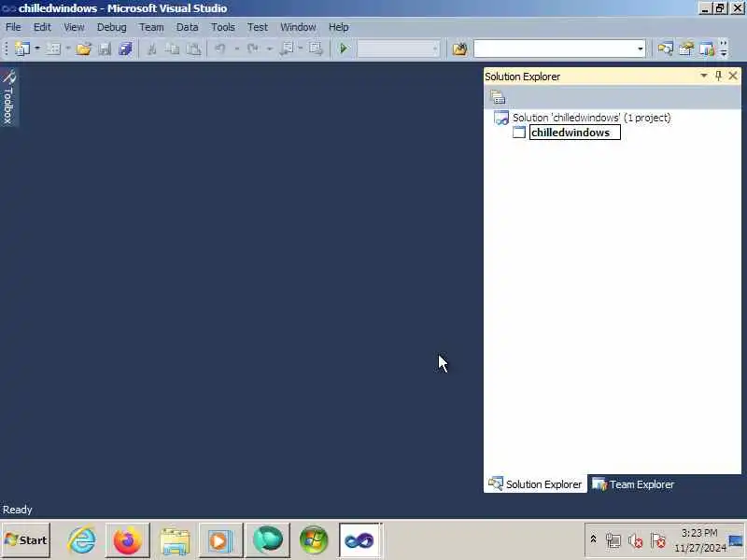This screenshot has width=747, height=560.
Task: Switch to the Team Explorer tab
Action: pos(633,484)
